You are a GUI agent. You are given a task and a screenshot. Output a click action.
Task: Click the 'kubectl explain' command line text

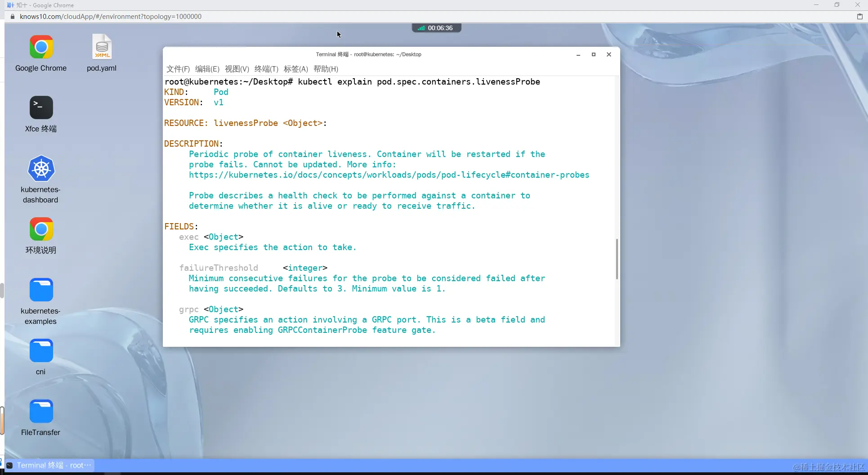point(419,82)
